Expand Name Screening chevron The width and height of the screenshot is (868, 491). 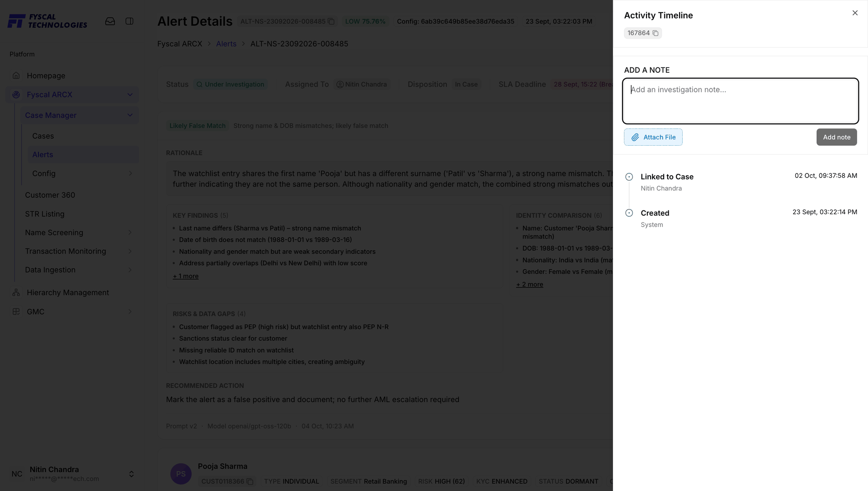pos(130,233)
